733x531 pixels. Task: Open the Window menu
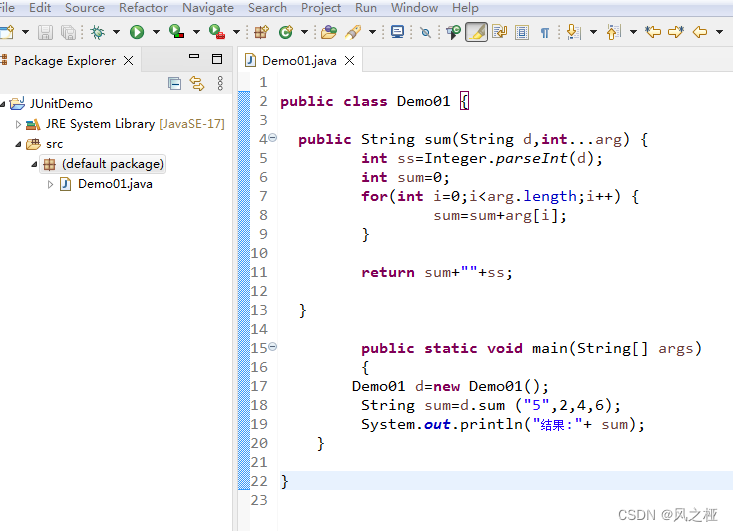[414, 8]
